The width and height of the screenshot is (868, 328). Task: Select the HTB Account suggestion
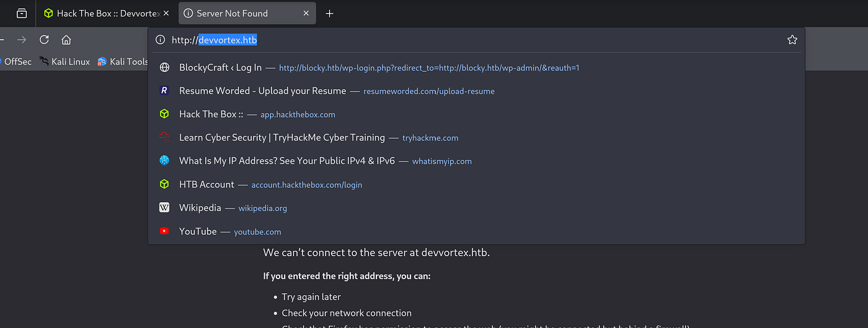[x=476, y=184]
